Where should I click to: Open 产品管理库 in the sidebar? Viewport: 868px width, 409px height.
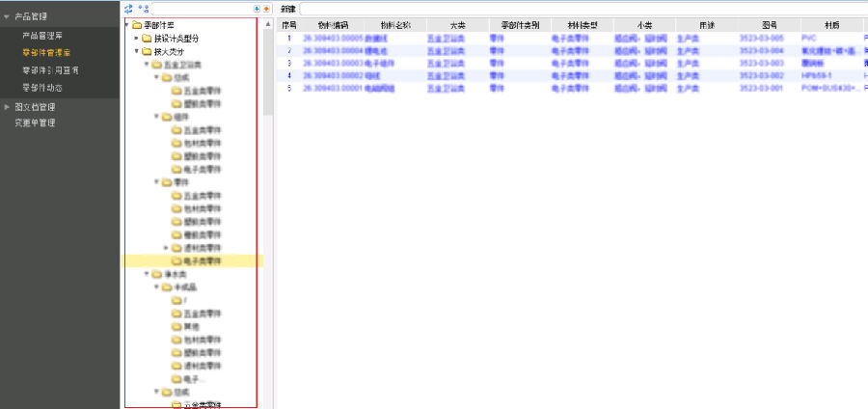pos(41,35)
